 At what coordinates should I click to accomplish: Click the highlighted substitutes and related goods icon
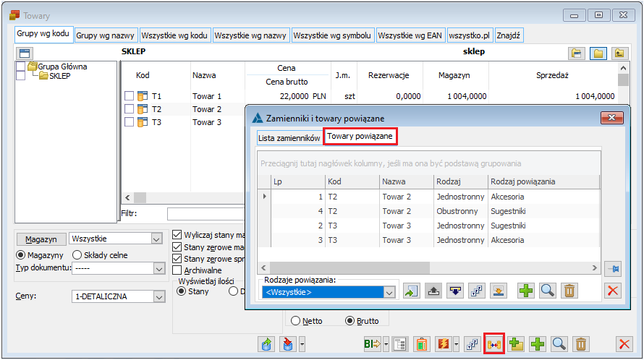494,345
